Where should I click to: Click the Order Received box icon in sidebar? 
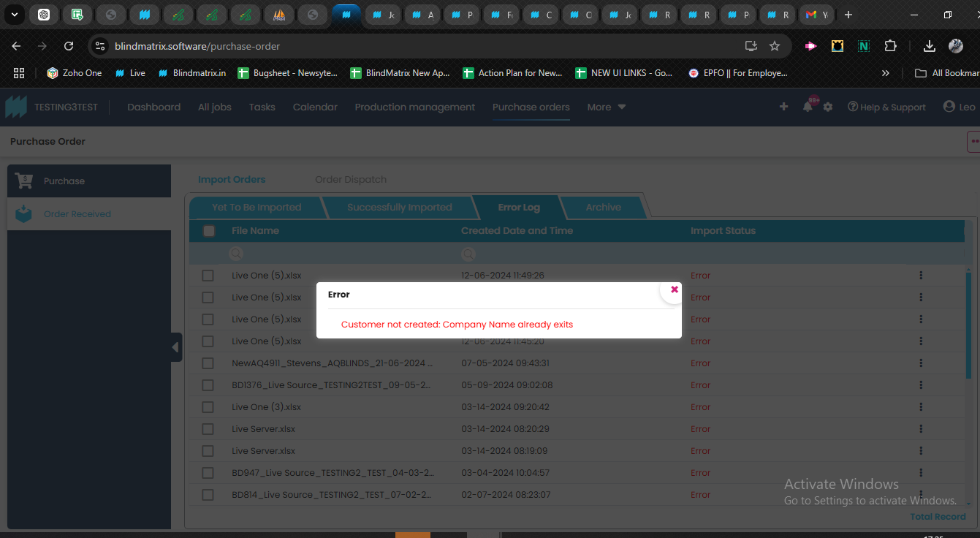pyautogui.click(x=24, y=214)
